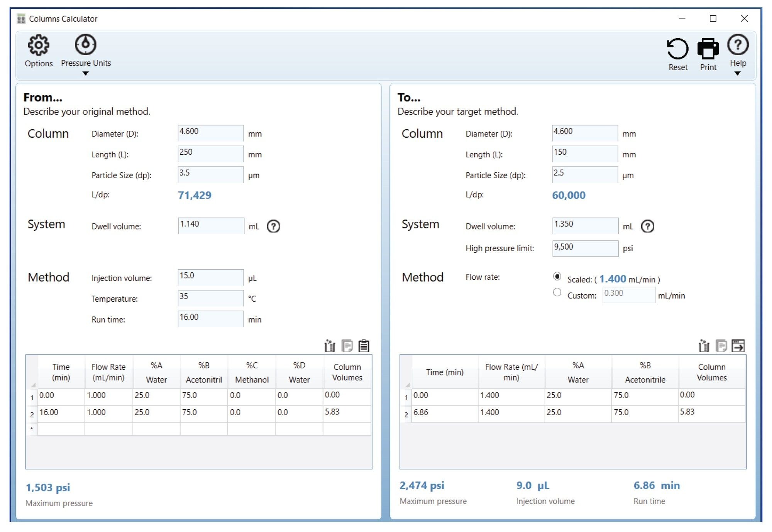Close the Columns Calculator window
This screenshot has height=532, width=772.
coord(744,19)
